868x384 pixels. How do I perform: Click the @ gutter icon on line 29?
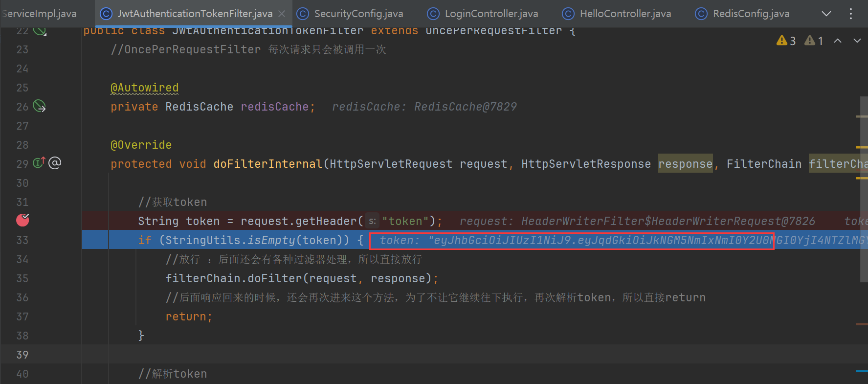(55, 163)
